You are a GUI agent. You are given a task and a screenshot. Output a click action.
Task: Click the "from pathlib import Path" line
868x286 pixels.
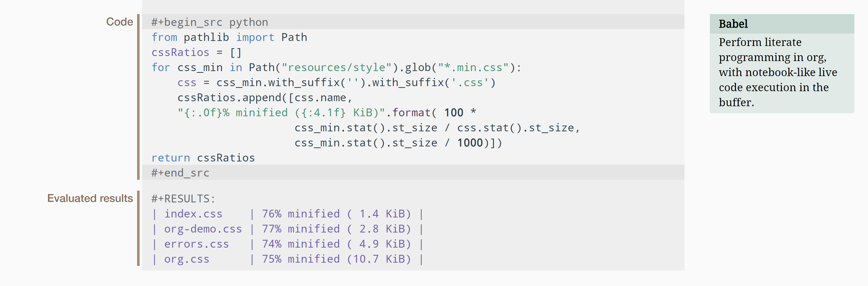coord(229,37)
